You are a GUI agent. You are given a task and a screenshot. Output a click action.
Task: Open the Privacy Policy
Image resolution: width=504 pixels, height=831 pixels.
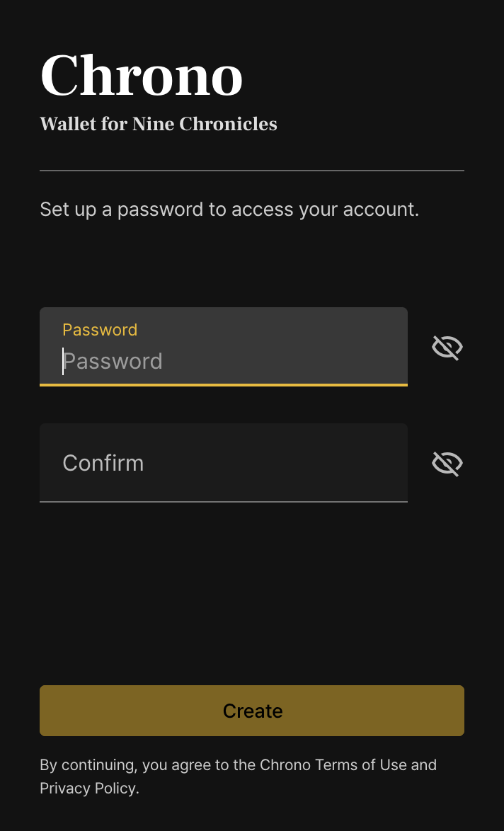pyautogui.click(x=87, y=789)
